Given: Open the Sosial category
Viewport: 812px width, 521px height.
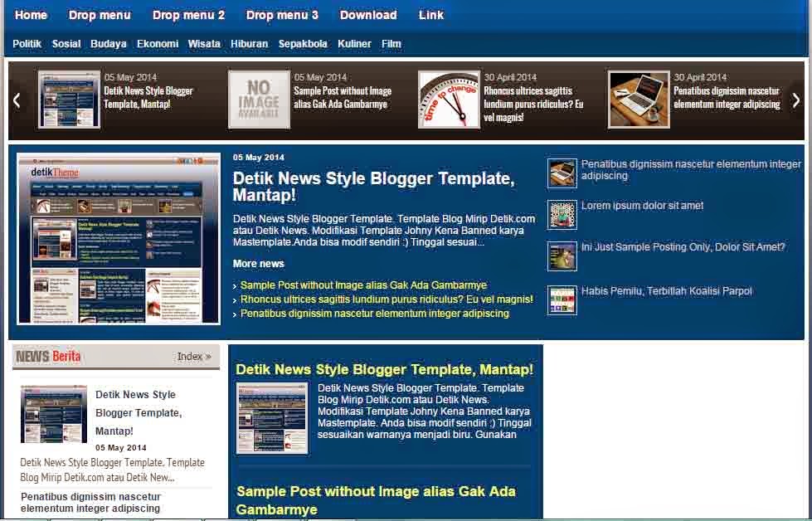Looking at the screenshot, I should coord(66,44).
